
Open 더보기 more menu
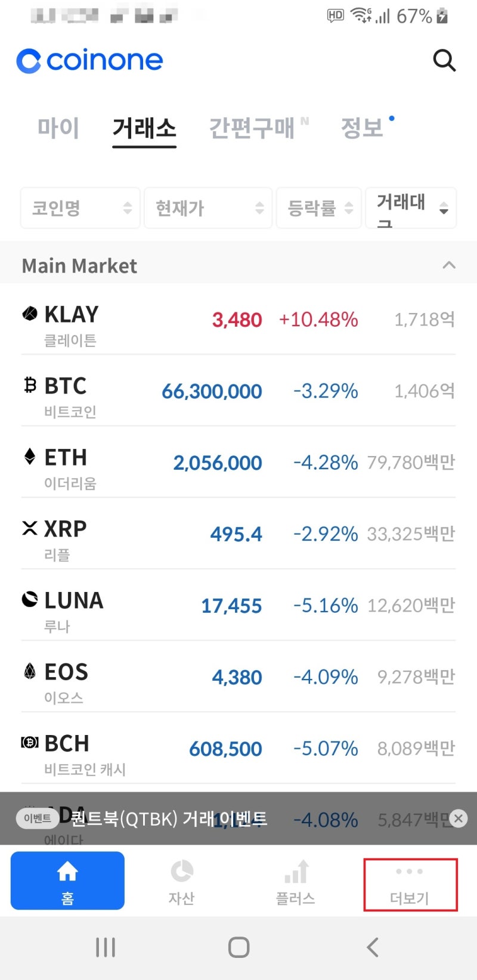[x=410, y=885]
